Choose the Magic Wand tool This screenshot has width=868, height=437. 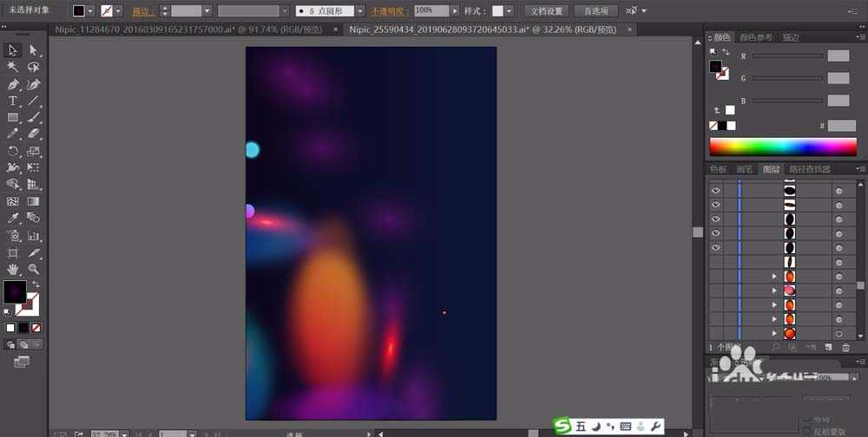[13, 67]
